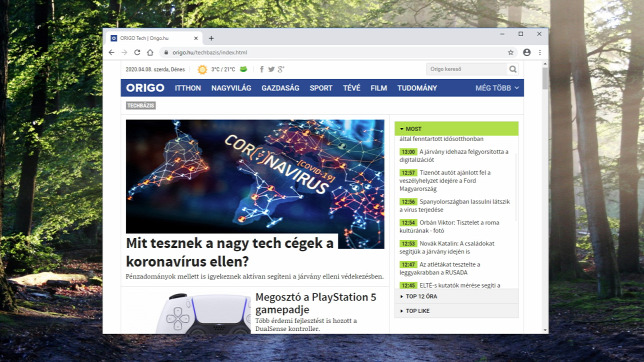
Task: Open the Chrome profile avatar icon
Action: pyautogui.click(x=527, y=53)
